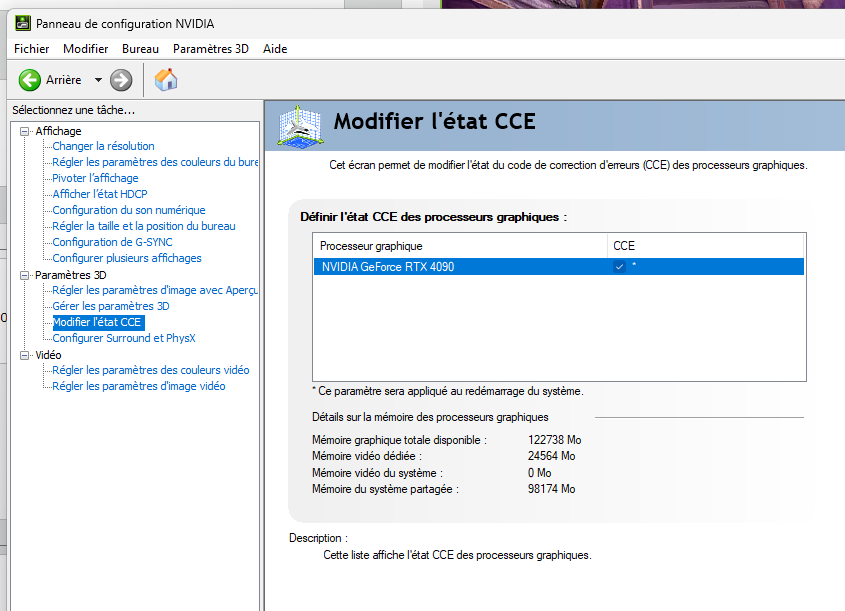Click the green Arrière back arrow icon

30,80
